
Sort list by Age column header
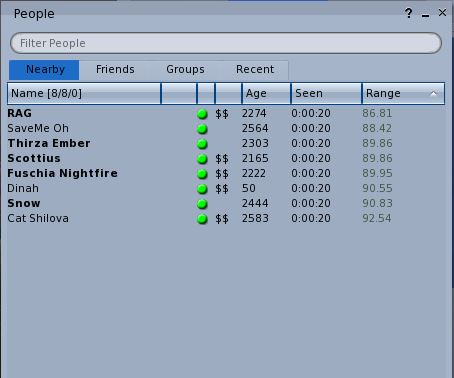point(266,93)
